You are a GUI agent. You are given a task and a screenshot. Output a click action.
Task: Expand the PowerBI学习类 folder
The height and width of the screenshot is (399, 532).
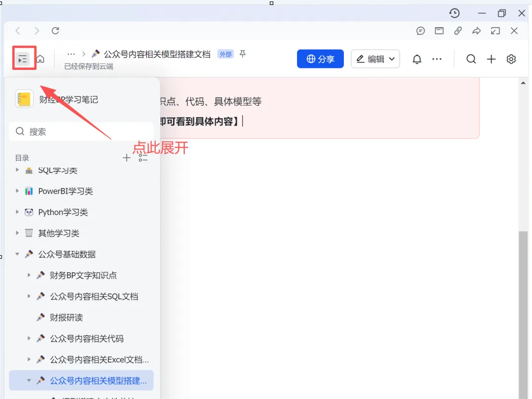17,191
